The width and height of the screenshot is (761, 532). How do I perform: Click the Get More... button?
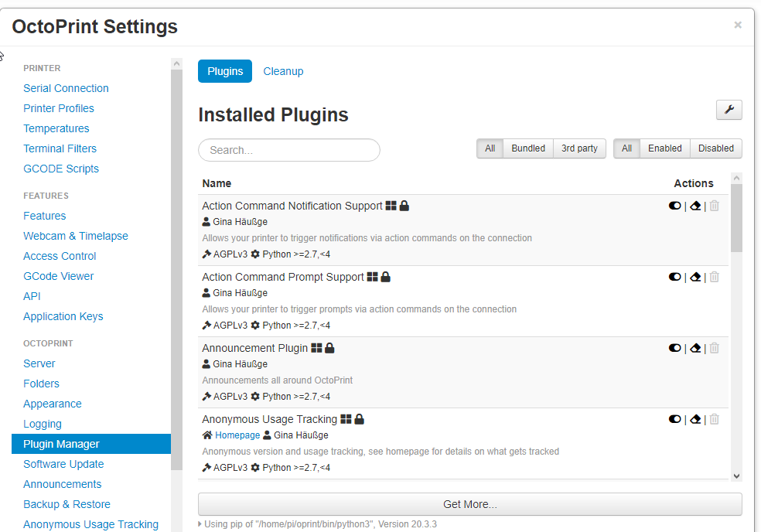coord(469,504)
